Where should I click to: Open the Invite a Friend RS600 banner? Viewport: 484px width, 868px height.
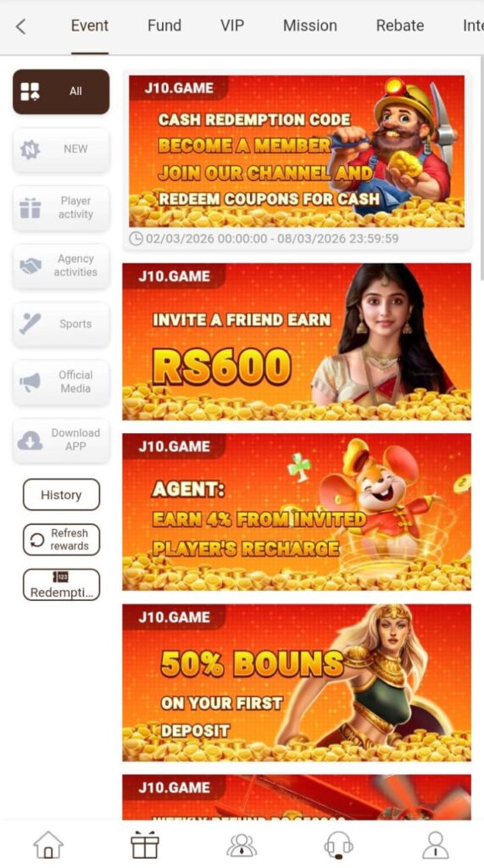click(x=297, y=342)
